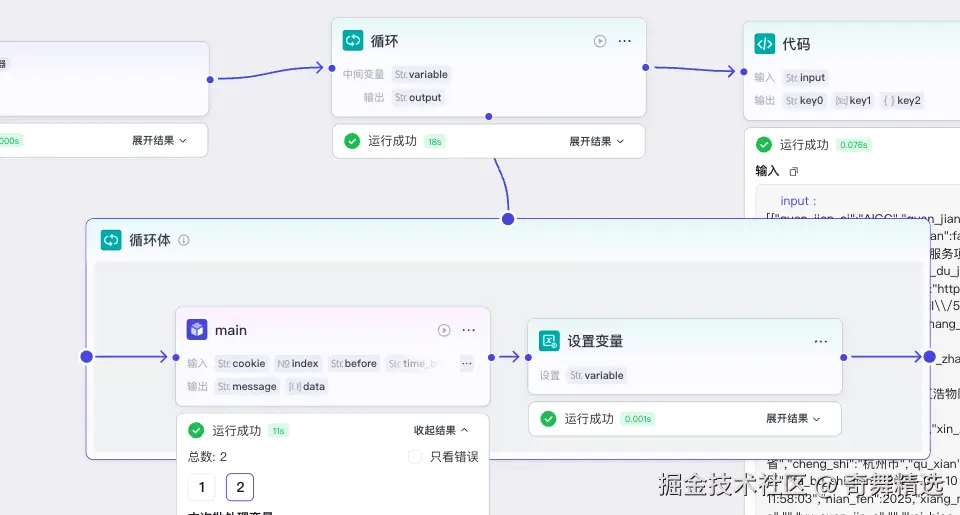This screenshot has width=960, height=515.
Task: Open 设置变量 node more options menu
Action: 821,341
